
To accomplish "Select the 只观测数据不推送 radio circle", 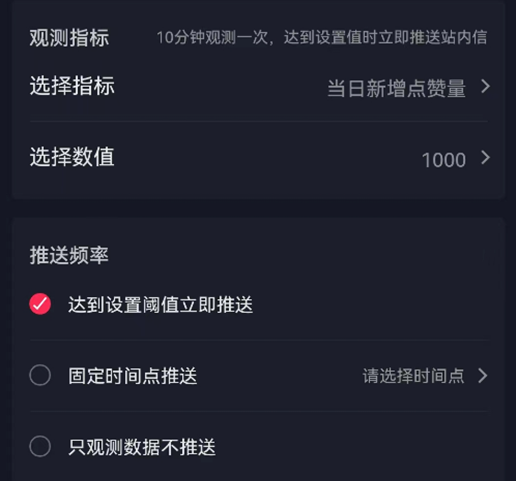I will (40, 446).
